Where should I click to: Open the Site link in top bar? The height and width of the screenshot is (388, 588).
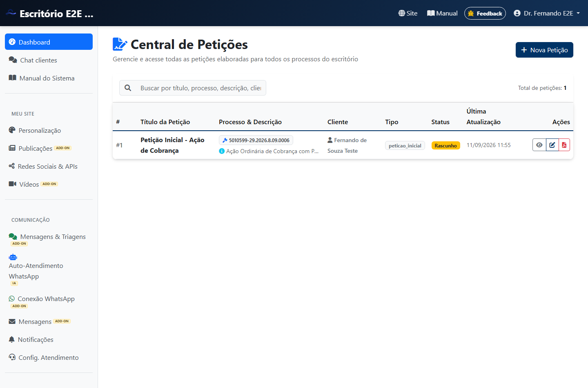coord(408,13)
